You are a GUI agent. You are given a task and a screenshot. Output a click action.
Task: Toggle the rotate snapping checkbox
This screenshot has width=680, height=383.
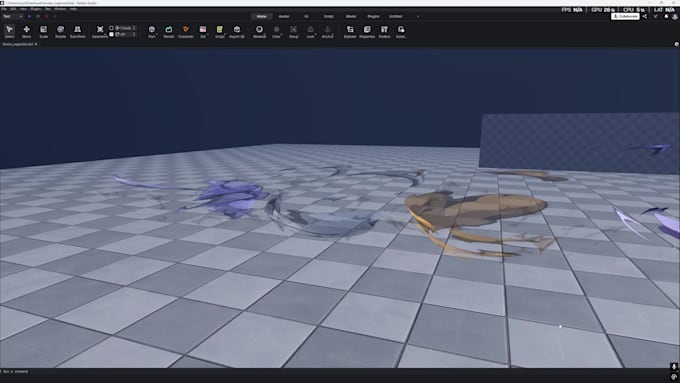tap(111, 34)
